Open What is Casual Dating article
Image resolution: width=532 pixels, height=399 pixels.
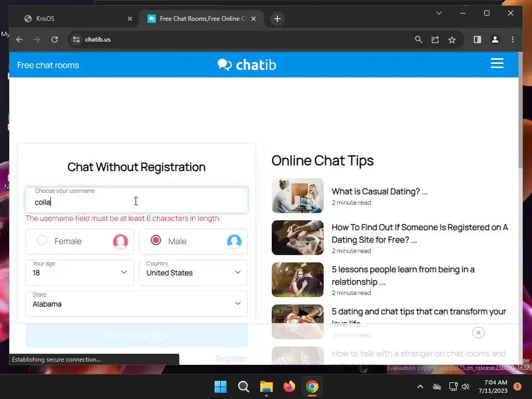coord(380,191)
